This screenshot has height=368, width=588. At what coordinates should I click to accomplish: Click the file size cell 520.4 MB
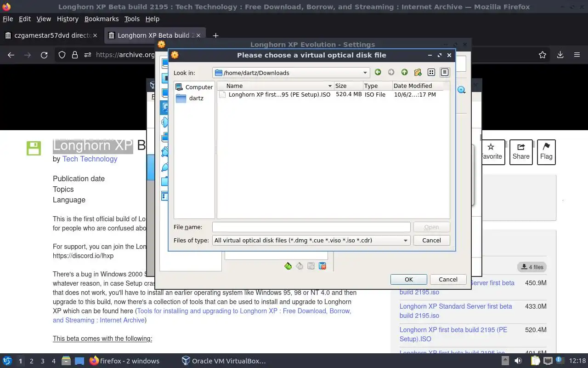349,94
